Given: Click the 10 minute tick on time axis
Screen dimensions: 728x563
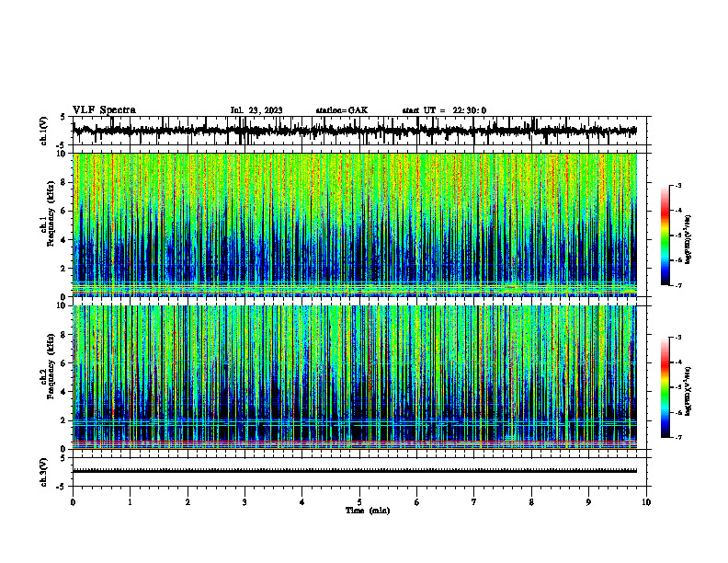Looking at the screenshot, I should point(646,502).
